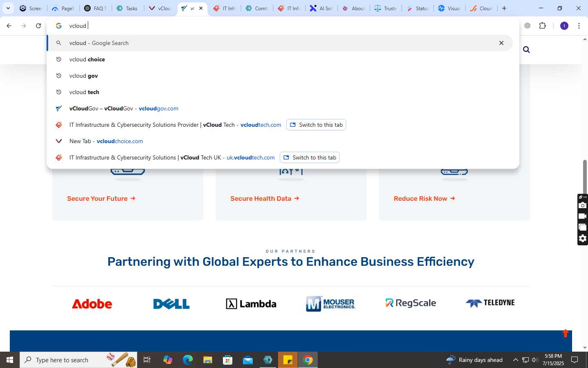This screenshot has height=368, width=588.
Task: Click the volume speaker tray icon
Action: [x=535, y=360]
